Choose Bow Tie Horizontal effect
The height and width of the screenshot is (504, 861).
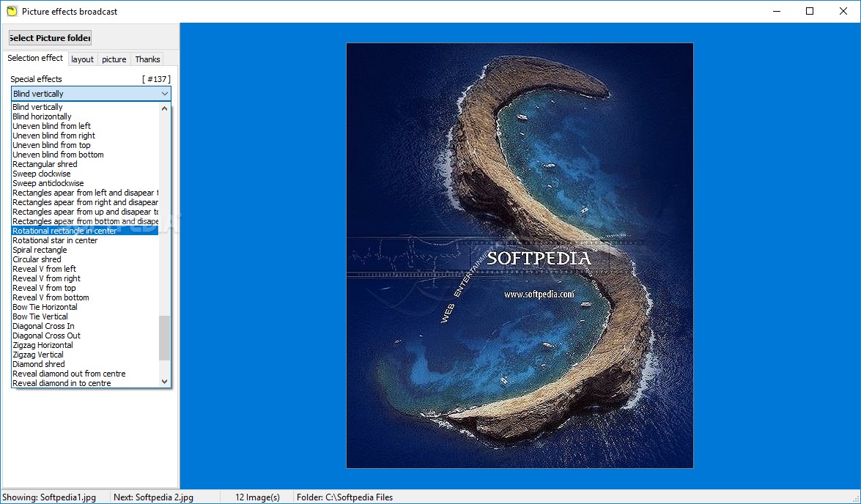click(85, 307)
